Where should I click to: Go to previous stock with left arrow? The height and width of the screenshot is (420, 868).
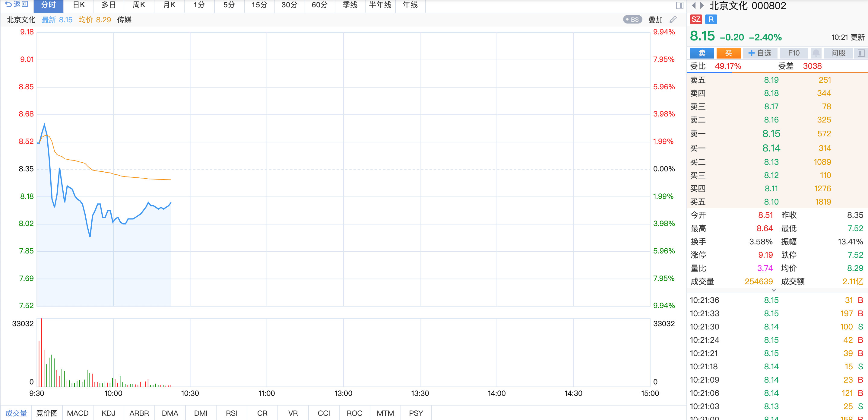pyautogui.click(x=693, y=5)
